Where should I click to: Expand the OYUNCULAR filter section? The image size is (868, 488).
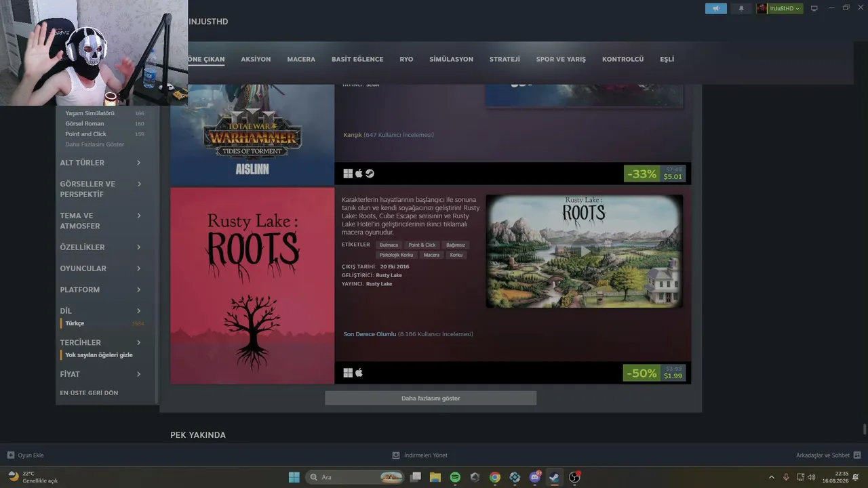tap(100, 268)
